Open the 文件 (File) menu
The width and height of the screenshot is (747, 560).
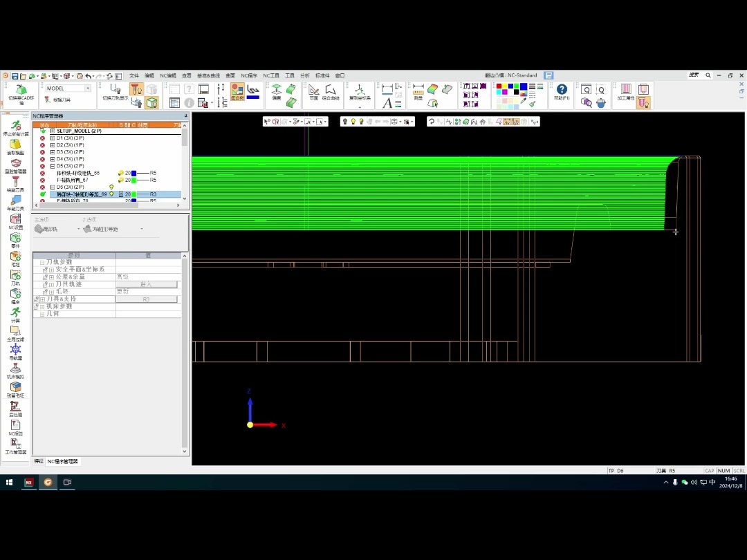coord(134,75)
